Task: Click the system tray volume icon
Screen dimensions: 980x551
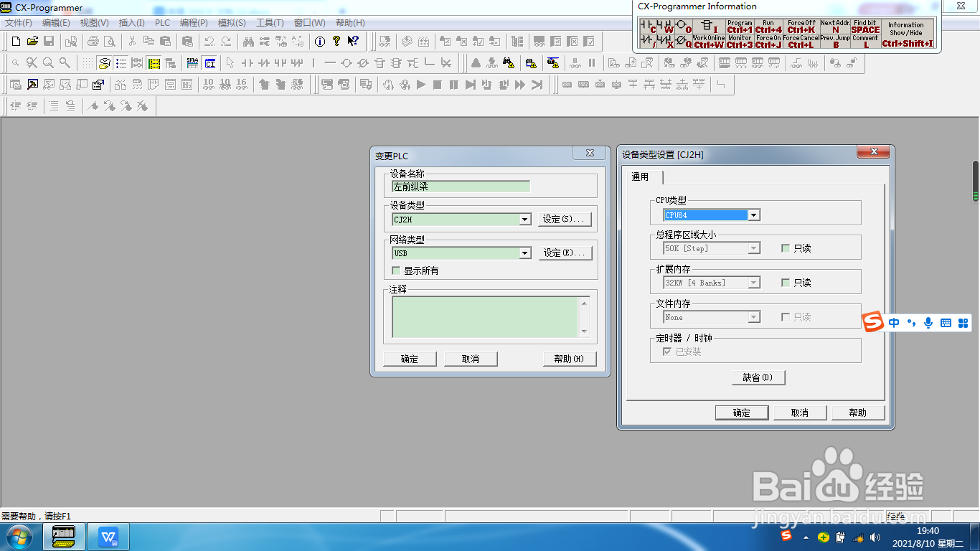Action: tap(875, 537)
